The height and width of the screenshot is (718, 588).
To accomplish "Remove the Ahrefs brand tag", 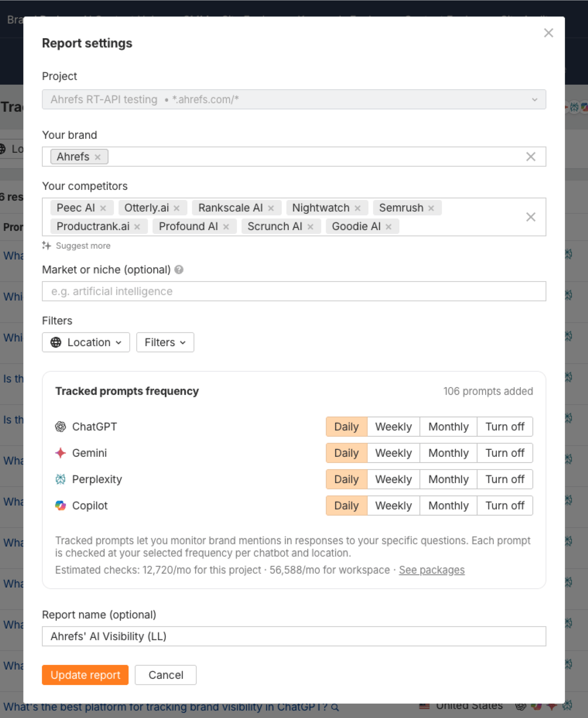I will [x=97, y=157].
